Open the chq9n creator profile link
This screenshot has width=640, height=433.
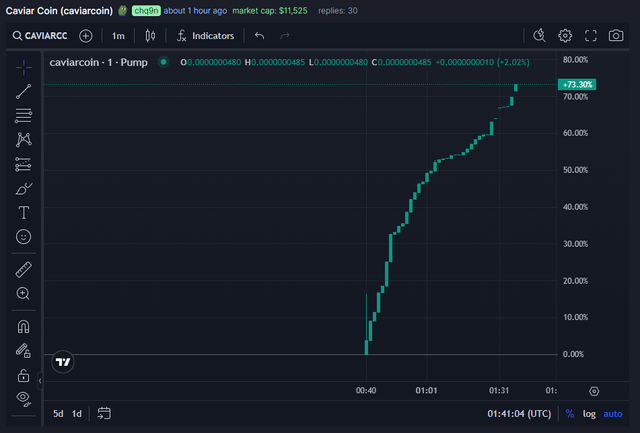(146, 10)
